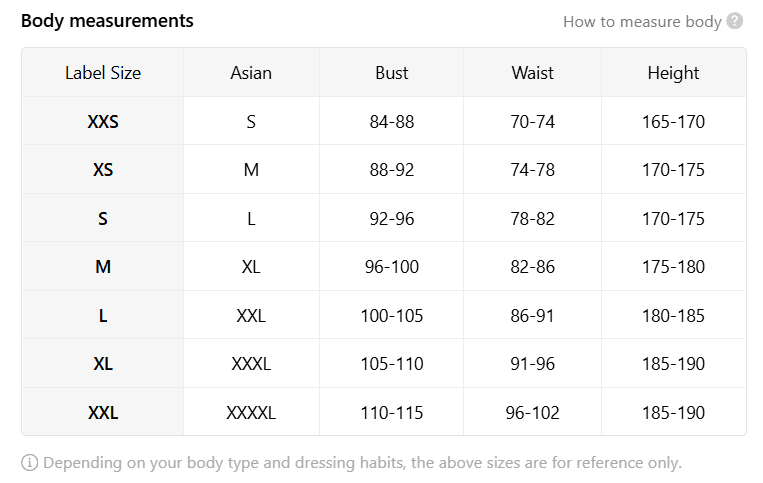763x483 pixels.
Task: Click the info icon beside the disclaimer
Action: (x=29, y=463)
